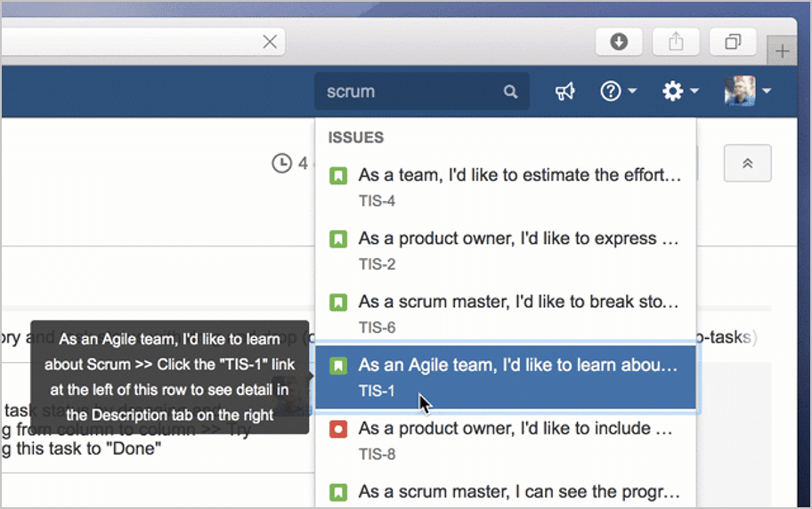Screen dimensions: 812x509
Task: Open the help question mark menu
Action: point(618,92)
